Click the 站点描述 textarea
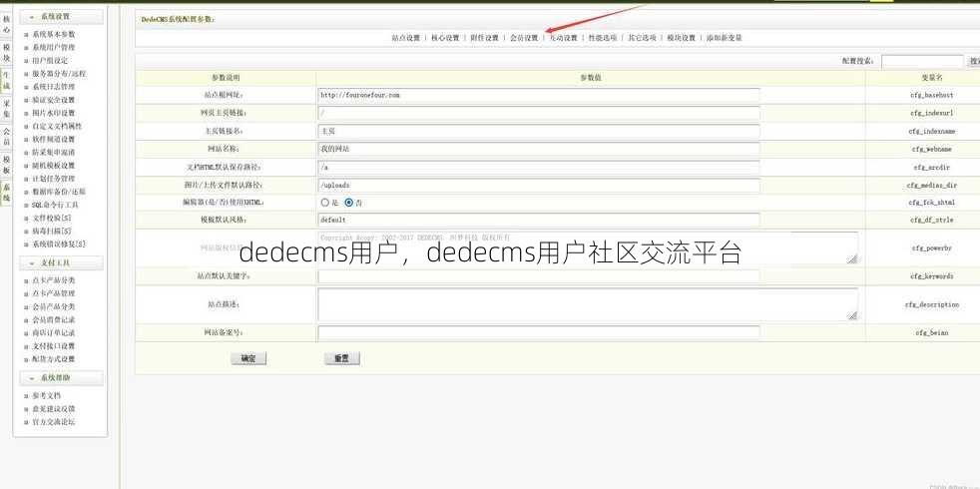The height and width of the screenshot is (489, 980). pos(588,304)
